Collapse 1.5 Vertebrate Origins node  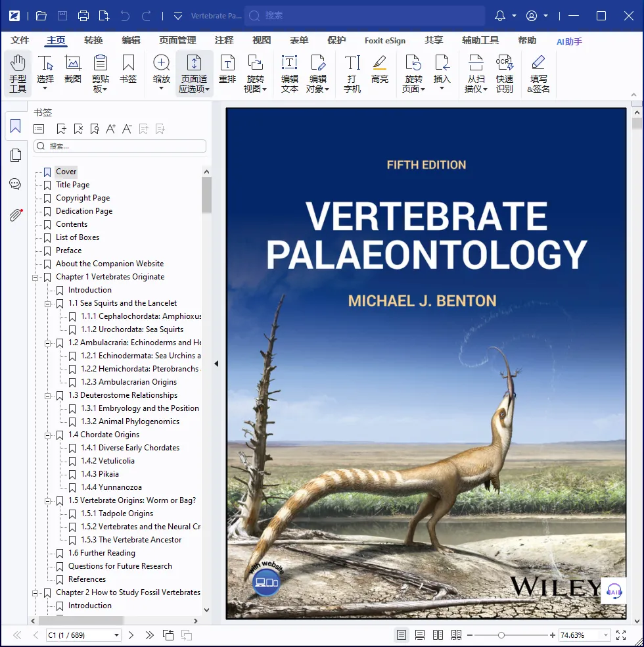(47, 501)
